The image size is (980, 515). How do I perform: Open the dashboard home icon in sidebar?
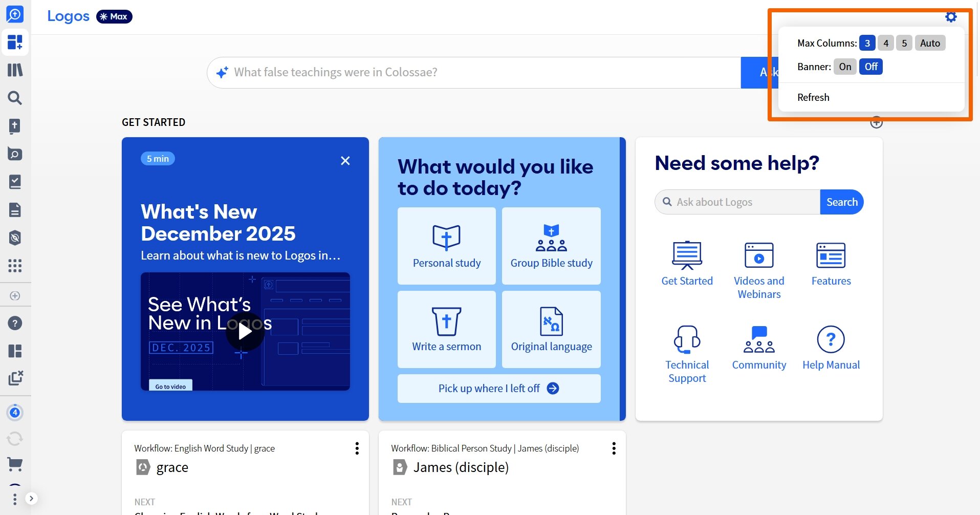[15, 42]
